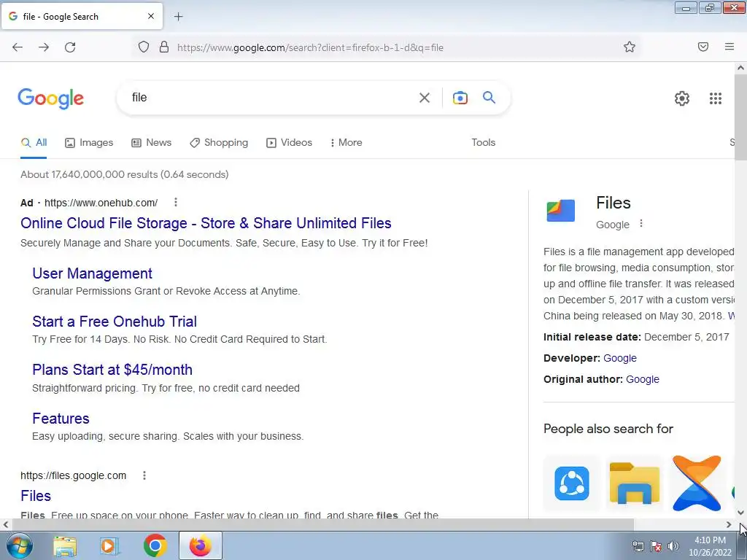The height and width of the screenshot is (560, 747).
Task: Click inside the Google search field
Action: pyautogui.click(x=271, y=98)
